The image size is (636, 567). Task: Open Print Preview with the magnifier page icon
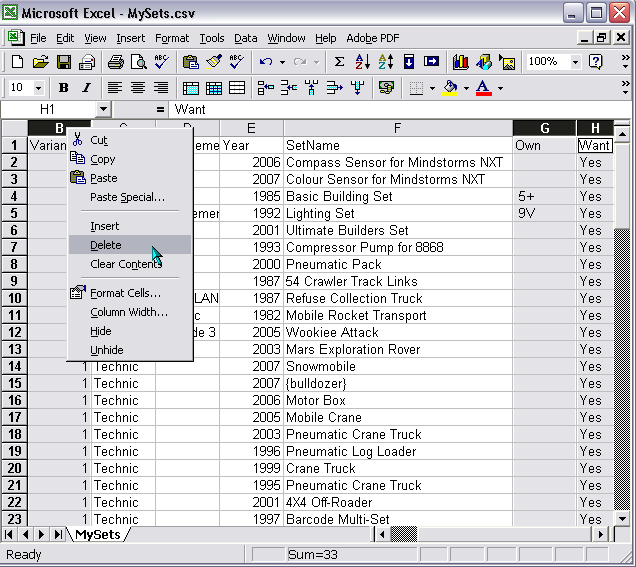139,62
